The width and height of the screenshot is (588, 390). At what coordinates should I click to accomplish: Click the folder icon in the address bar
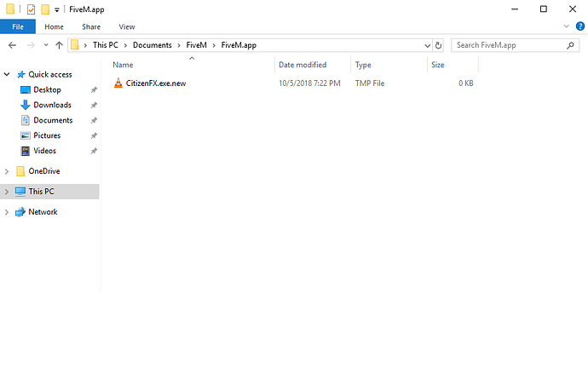click(x=75, y=45)
